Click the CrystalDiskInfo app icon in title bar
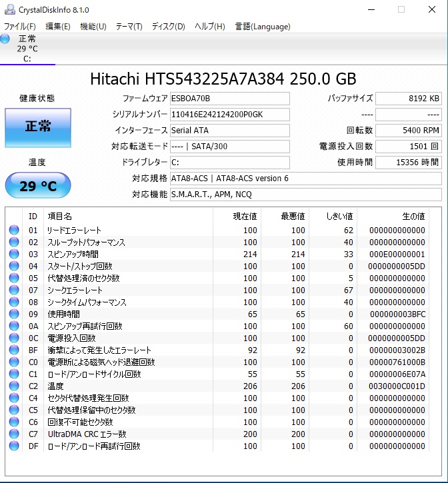448x483 pixels. coord(9,9)
